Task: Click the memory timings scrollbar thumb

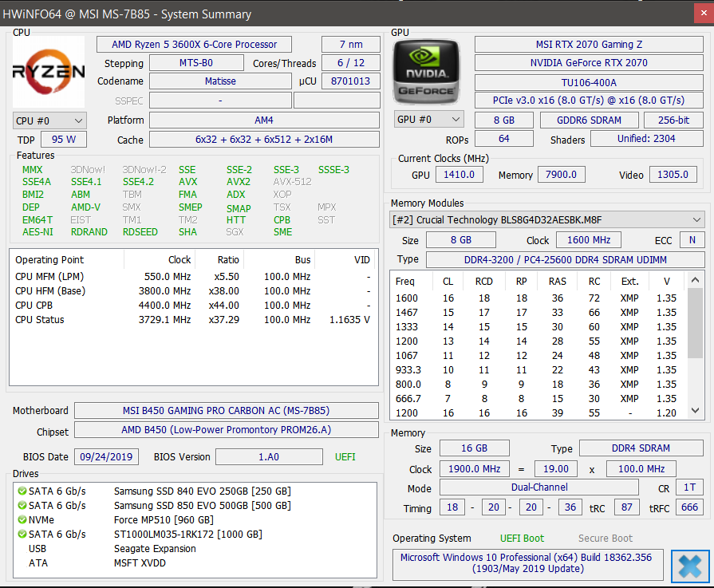Action: (x=695, y=323)
